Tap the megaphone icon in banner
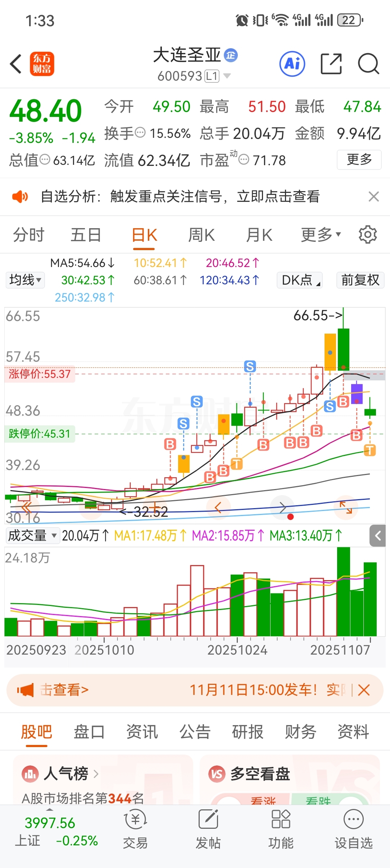Viewport: 390px width, 868px height. 25,690
